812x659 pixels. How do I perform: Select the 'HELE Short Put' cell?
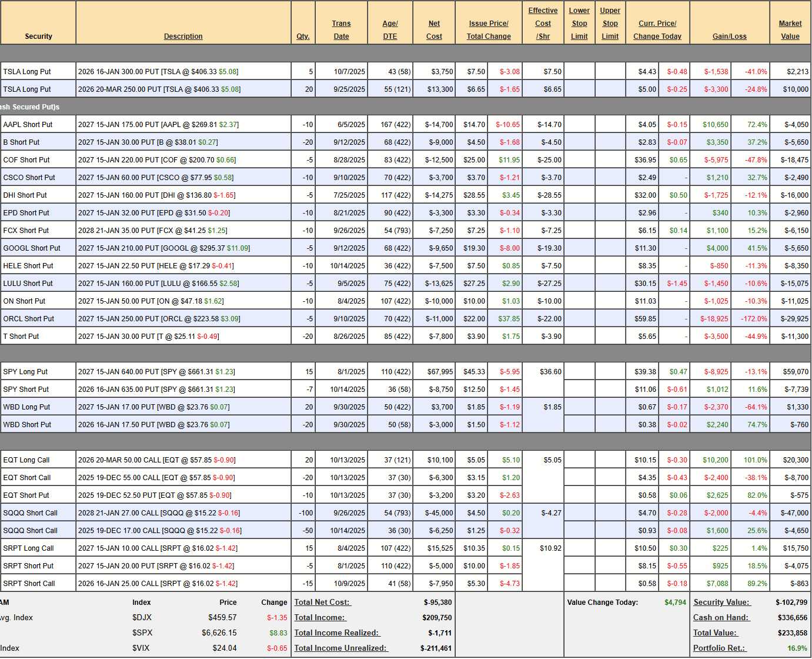click(x=38, y=265)
